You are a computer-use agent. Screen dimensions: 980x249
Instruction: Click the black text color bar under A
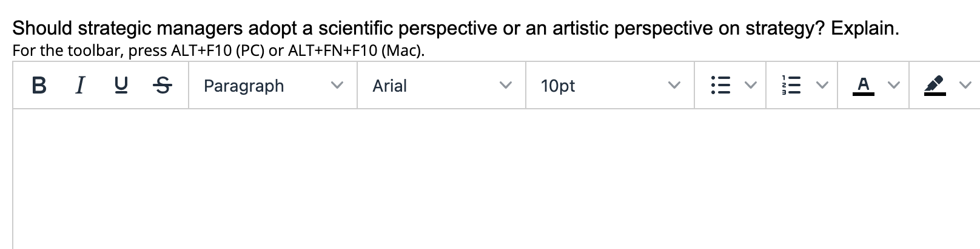click(863, 94)
